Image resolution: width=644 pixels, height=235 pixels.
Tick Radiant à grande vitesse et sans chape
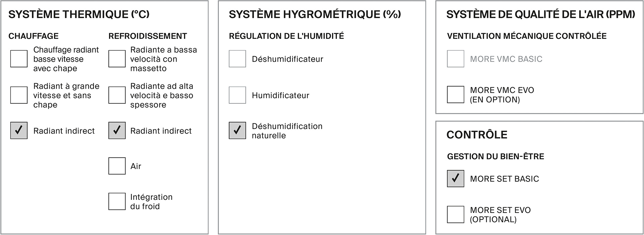(19, 95)
